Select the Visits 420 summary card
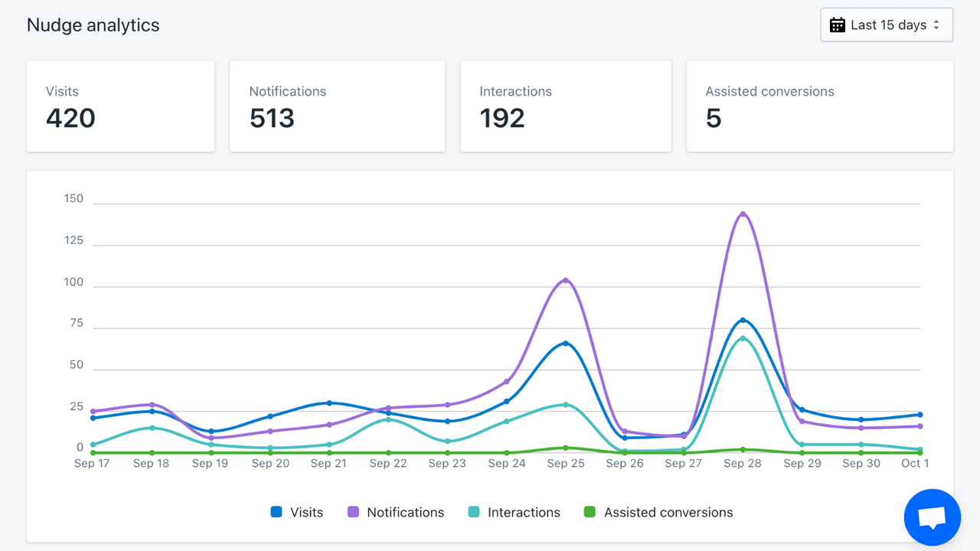Screen dimensions: 980x551 pos(121,106)
